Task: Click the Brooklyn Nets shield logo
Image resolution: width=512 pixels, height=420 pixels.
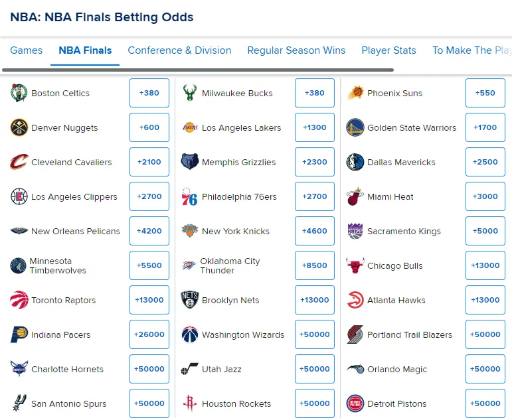Action: [x=190, y=300]
